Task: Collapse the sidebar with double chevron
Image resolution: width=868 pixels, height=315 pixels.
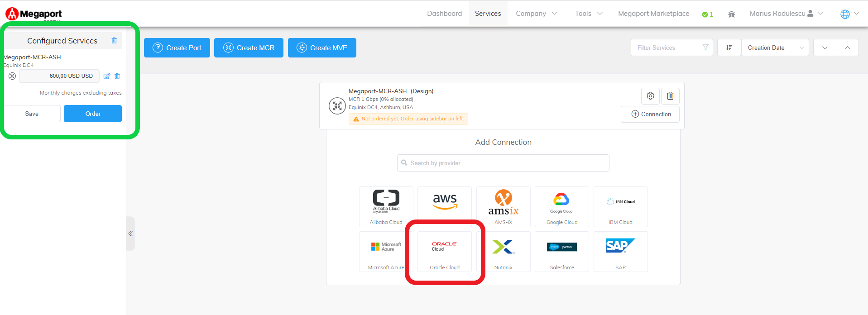Action: [x=130, y=234]
